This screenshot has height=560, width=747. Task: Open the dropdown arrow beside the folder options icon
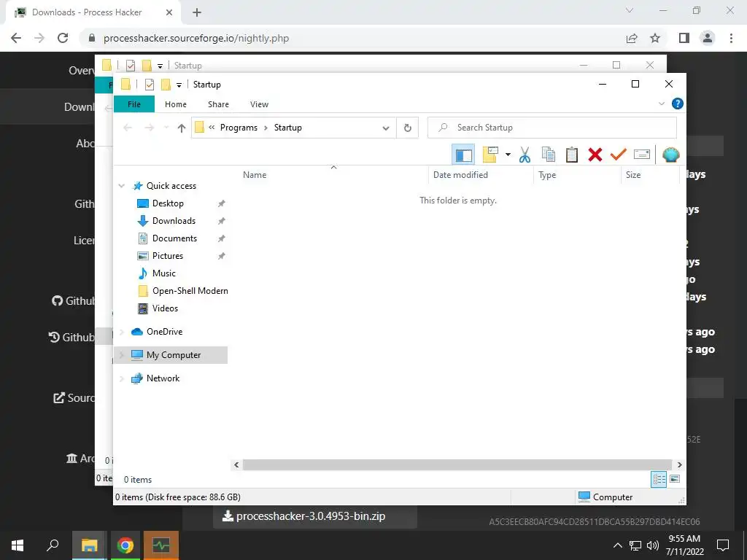[x=508, y=155]
